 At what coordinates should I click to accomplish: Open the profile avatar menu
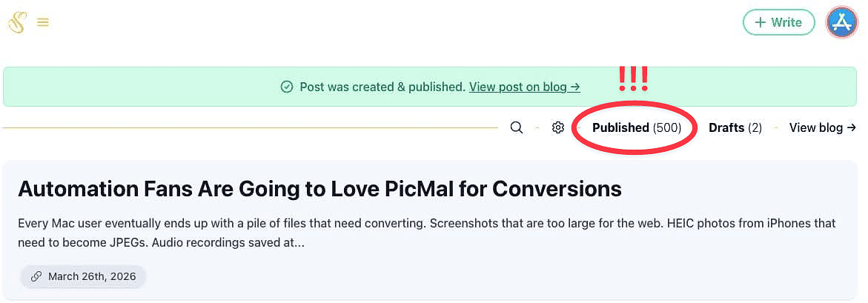click(841, 22)
